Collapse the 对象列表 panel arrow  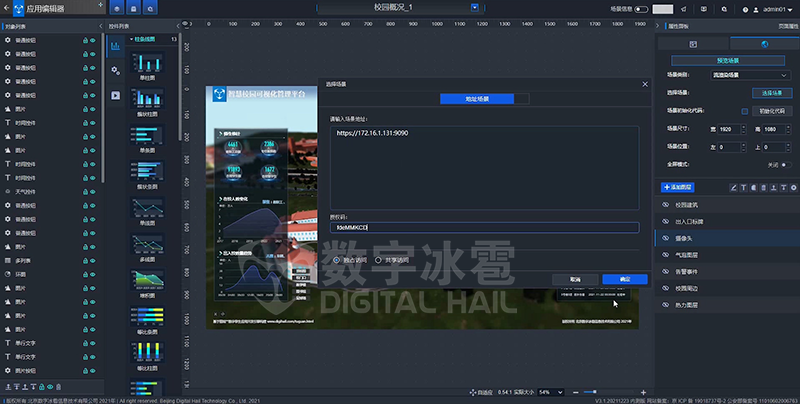coord(101,26)
